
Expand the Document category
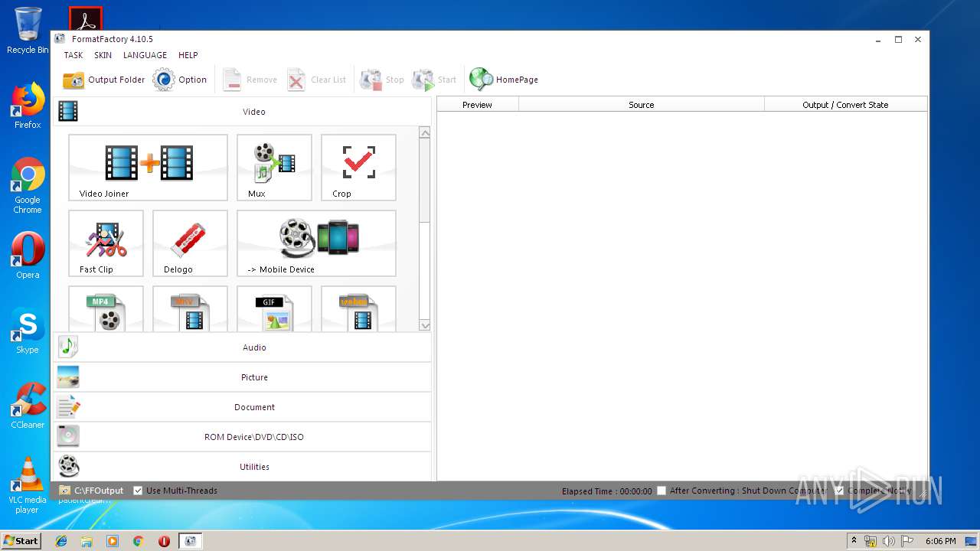pyautogui.click(x=243, y=407)
